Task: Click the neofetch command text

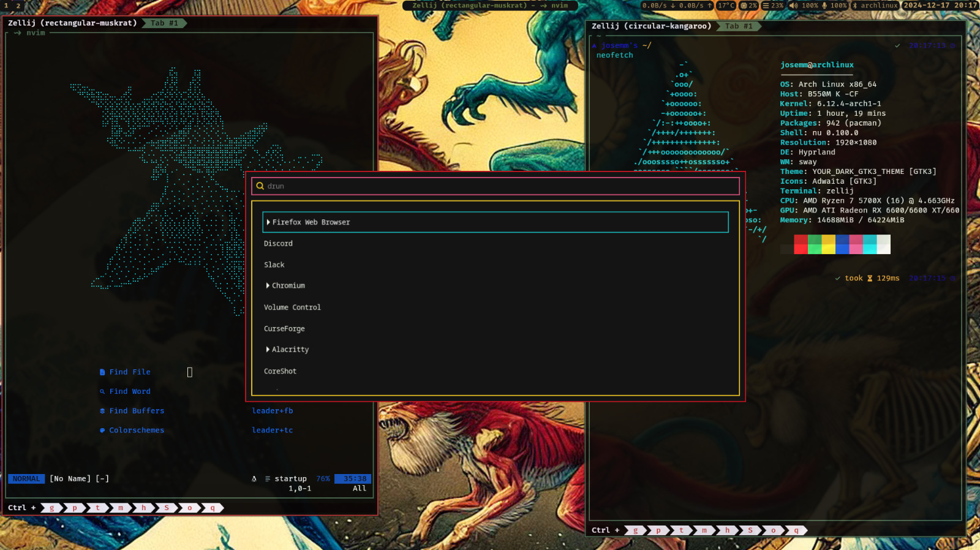Action: point(615,55)
